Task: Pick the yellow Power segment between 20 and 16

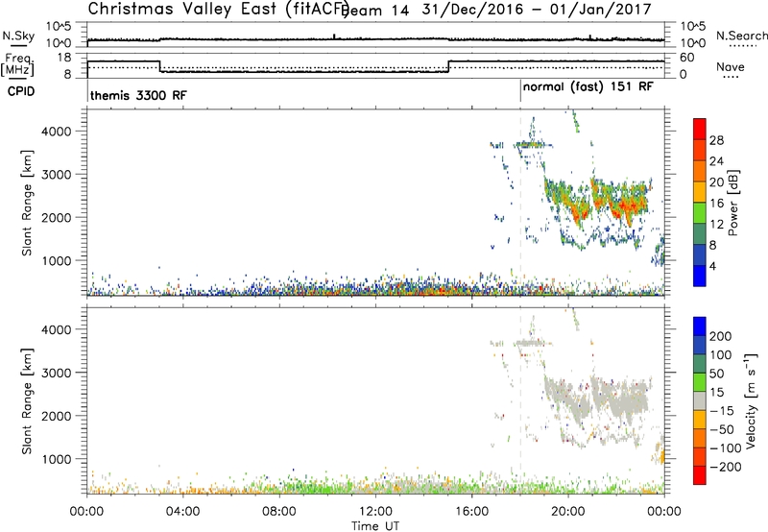Action: pyautogui.click(x=700, y=192)
